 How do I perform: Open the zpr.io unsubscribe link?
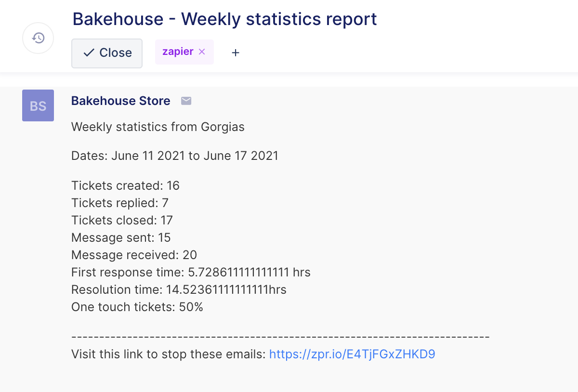click(x=352, y=354)
